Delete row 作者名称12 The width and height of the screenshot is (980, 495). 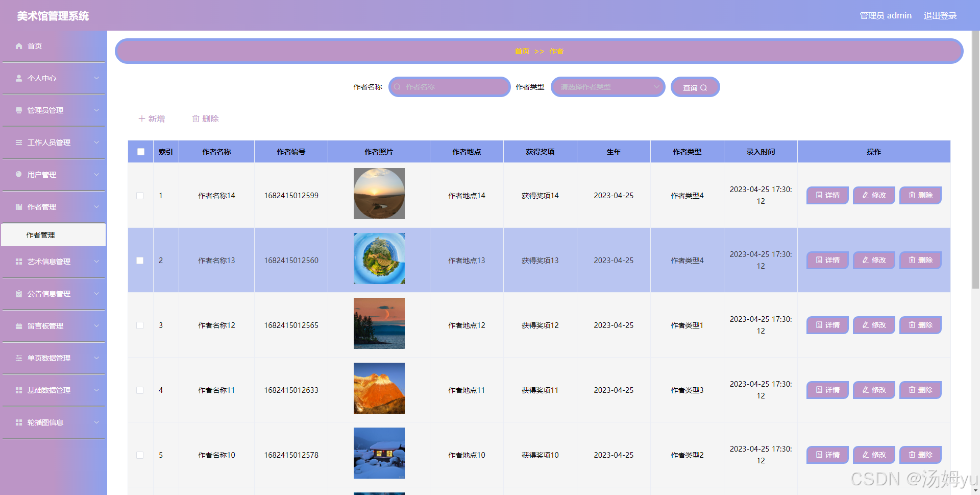[920, 325]
